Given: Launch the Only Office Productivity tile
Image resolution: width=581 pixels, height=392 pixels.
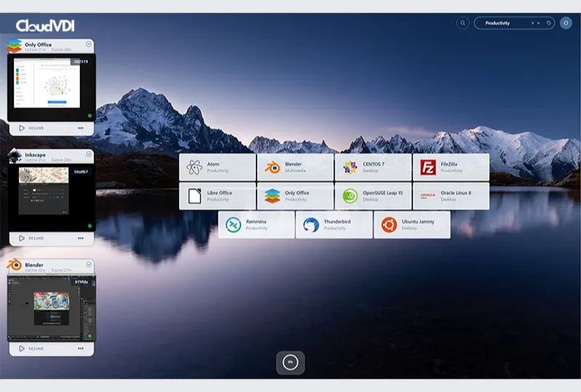Looking at the screenshot, I should tap(296, 196).
